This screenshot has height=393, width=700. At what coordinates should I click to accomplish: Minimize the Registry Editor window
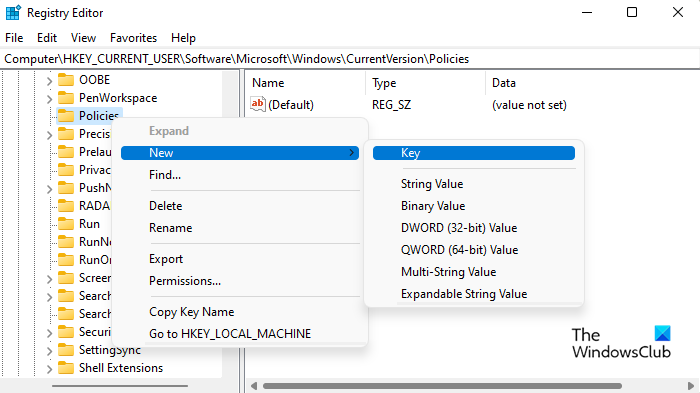click(587, 13)
